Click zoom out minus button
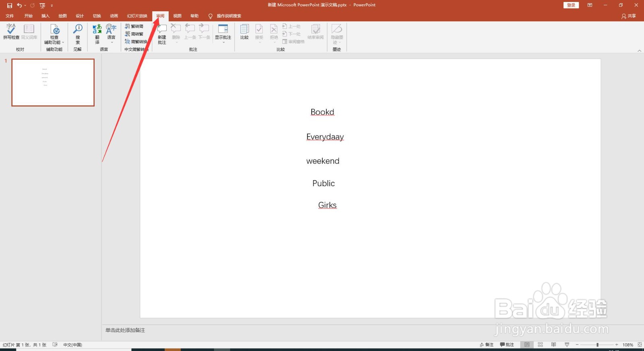 tap(577, 345)
